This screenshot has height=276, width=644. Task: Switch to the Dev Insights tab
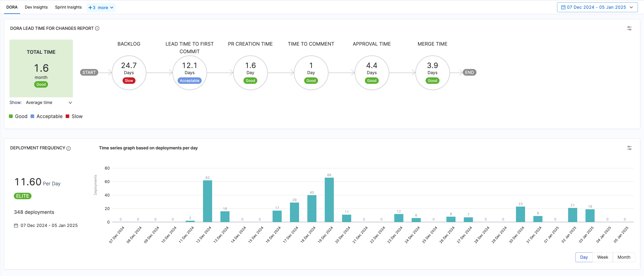click(x=36, y=7)
